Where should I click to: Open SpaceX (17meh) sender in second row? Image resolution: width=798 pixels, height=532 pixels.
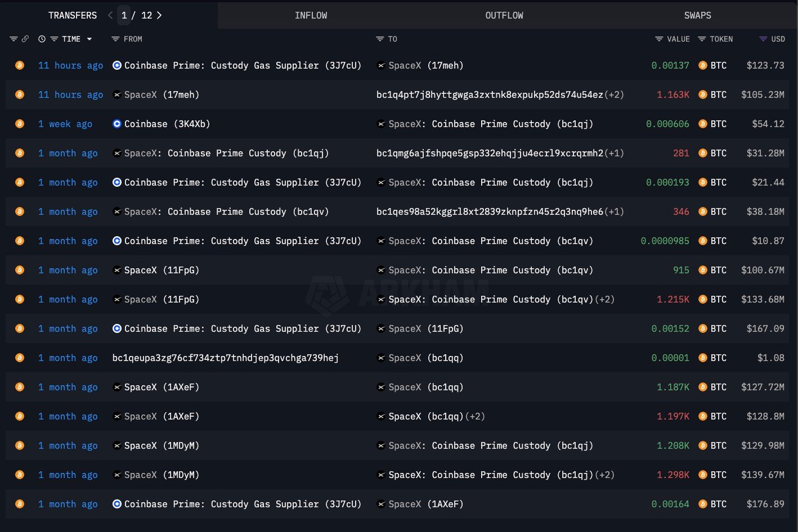(161, 94)
